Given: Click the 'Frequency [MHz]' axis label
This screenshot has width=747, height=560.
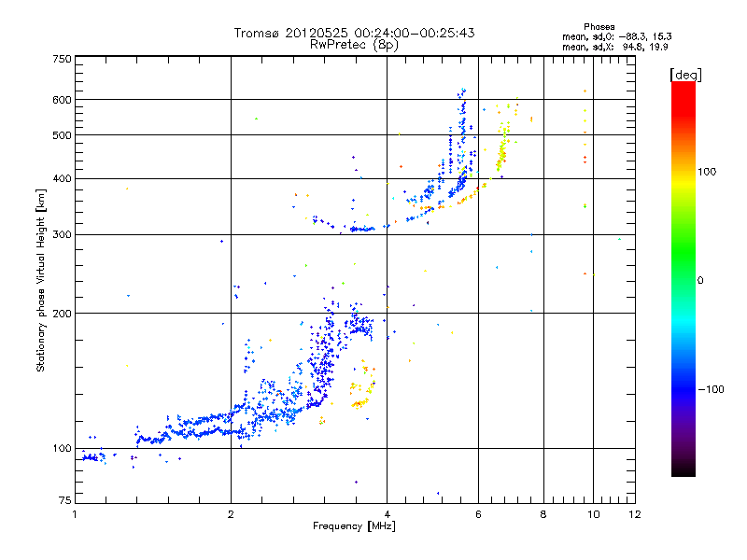Looking at the screenshot, I should pyautogui.click(x=354, y=526).
